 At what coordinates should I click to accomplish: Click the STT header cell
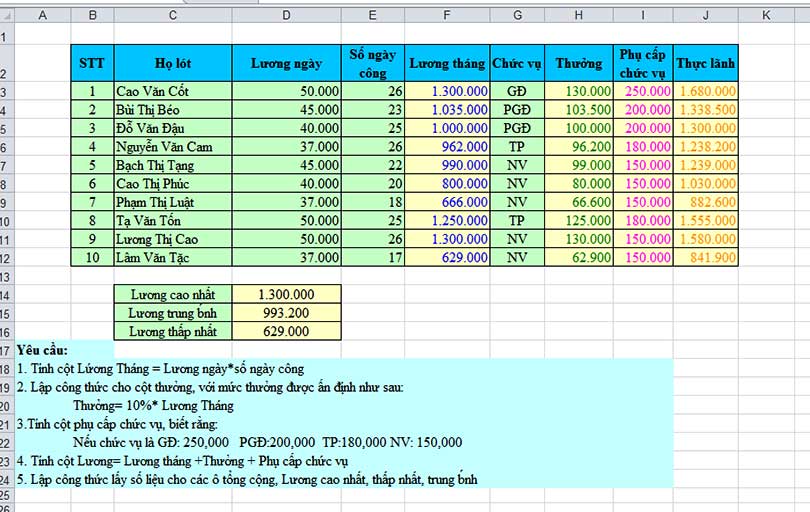click(x=92, y=64)
